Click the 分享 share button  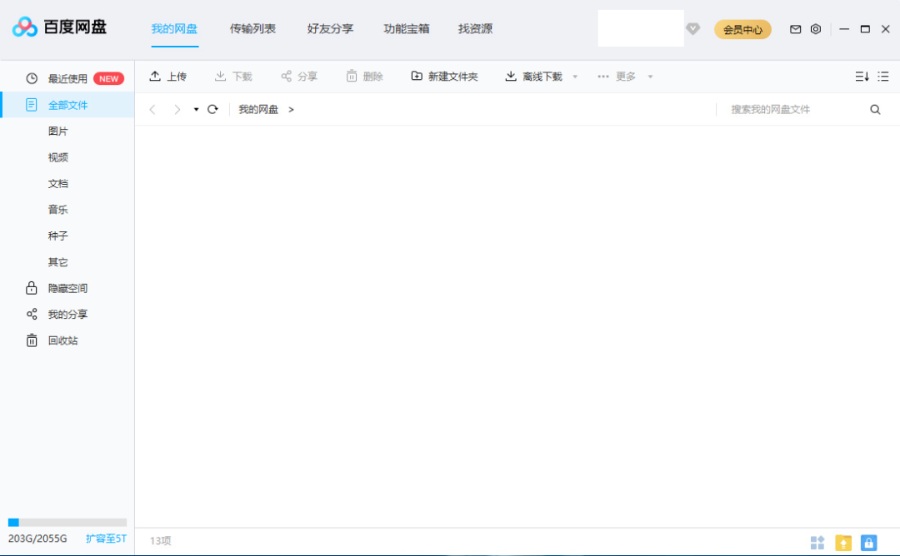[299, 76]
